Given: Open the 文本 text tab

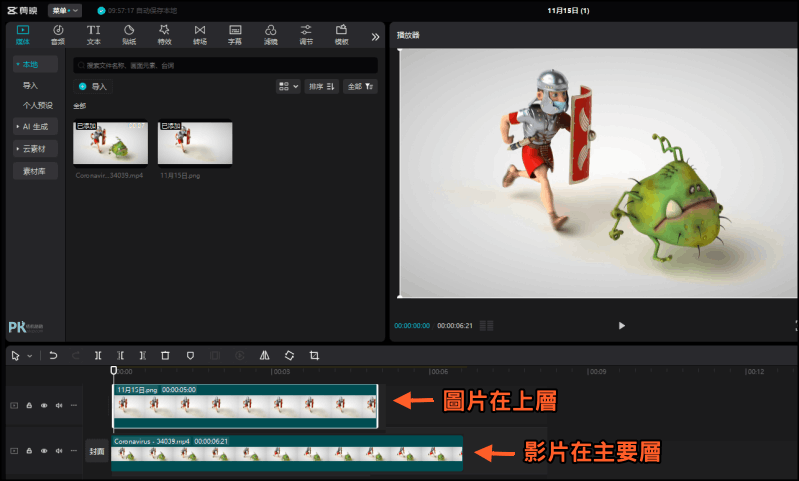Looking at the screenshot, I should pyautogui.click(x=94, y=35).
